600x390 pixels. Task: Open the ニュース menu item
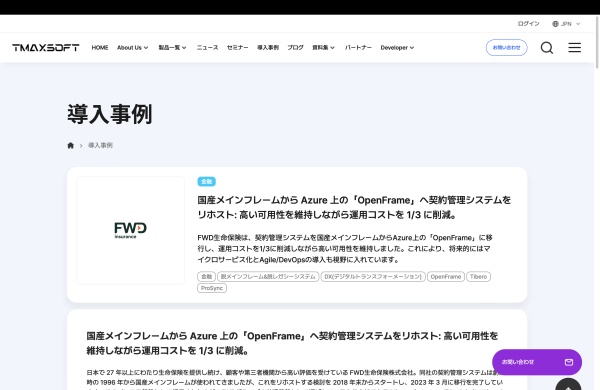[x=207, y=47]
